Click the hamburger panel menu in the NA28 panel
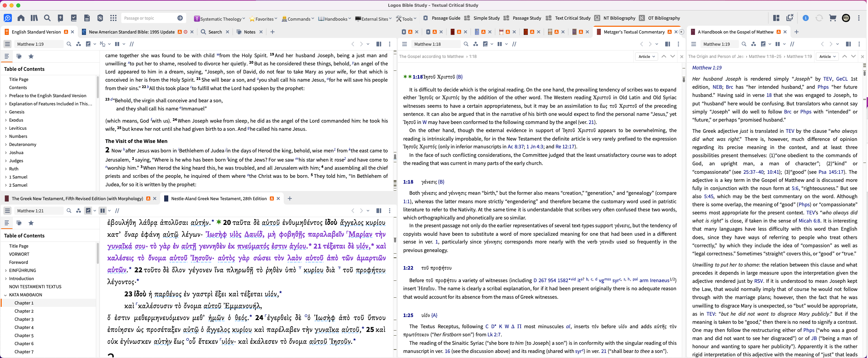The height and width of the screenshot is (358, 868). [7, 210]
